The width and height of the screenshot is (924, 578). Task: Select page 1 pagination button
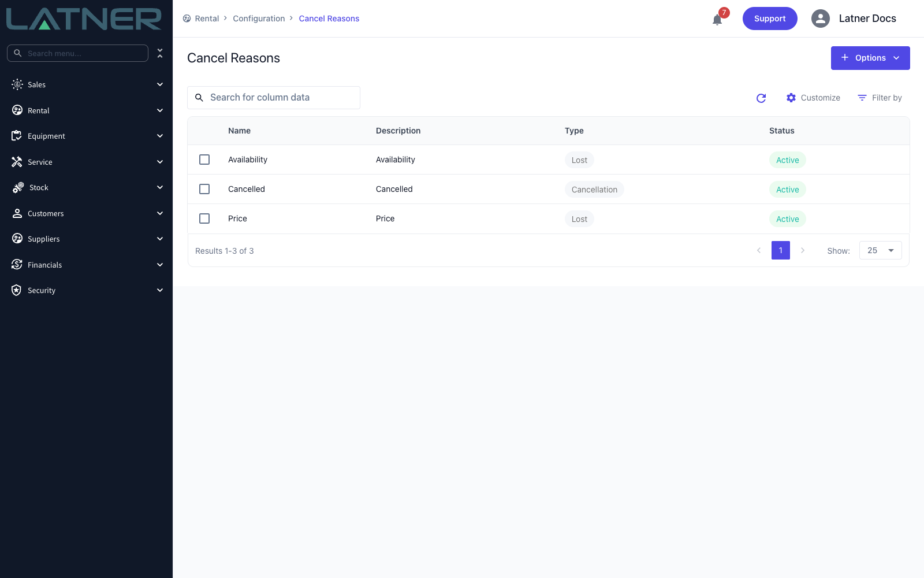tap(781, 250)
